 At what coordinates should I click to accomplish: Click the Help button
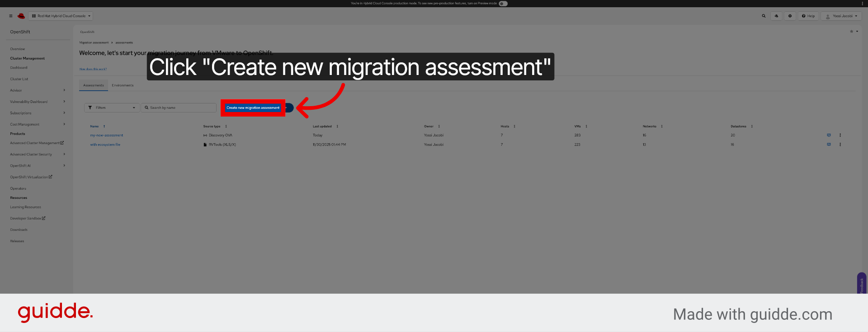[x=808, y=16]
